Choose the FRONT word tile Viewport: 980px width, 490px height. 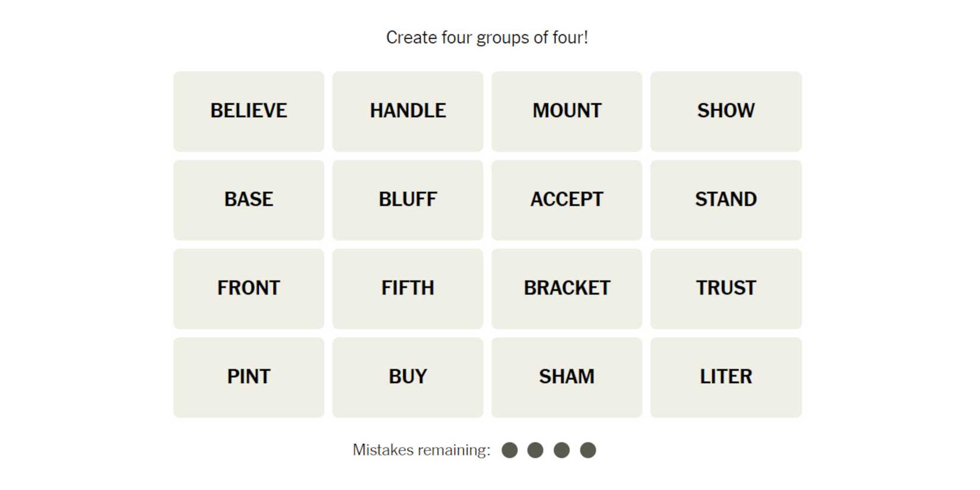click(x=248, y=288)
